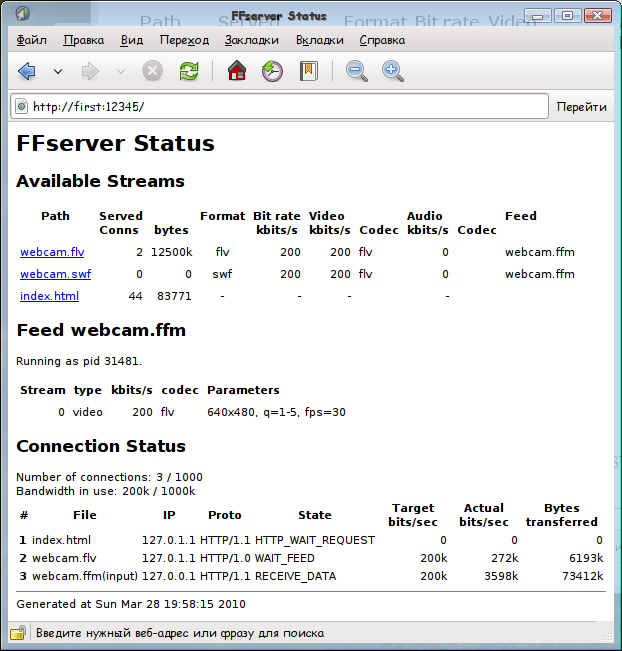Minimize the FFserver Status window
This screenshot has height=651, width=622.
click(x=537, y=16)
